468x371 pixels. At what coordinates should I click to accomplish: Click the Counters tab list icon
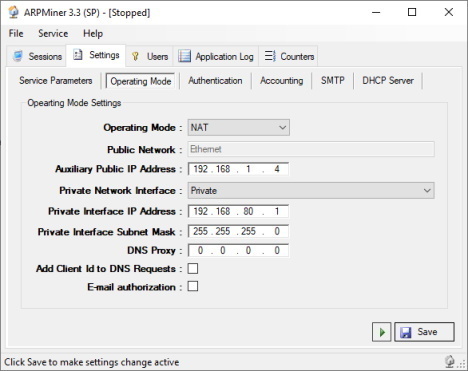coord(270,56)
